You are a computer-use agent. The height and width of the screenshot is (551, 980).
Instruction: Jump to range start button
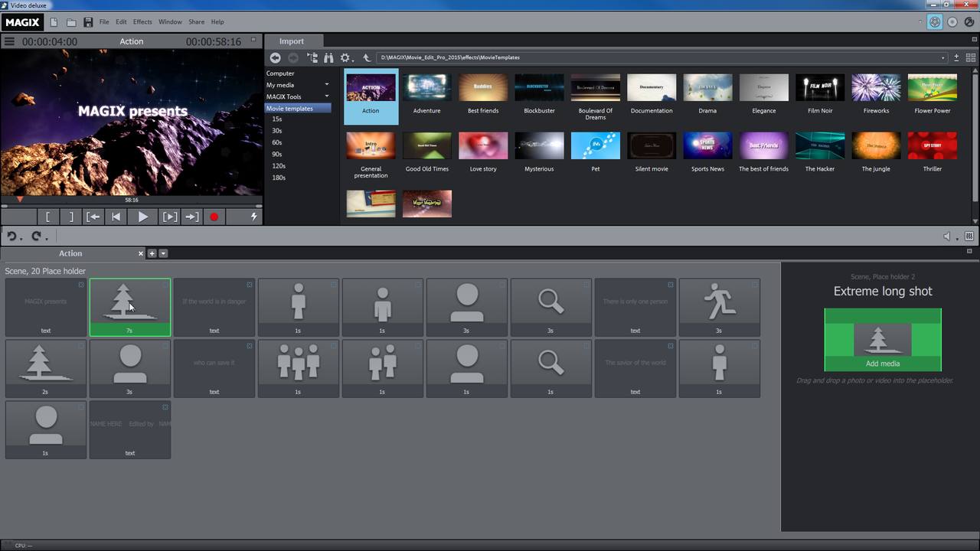tap(93, 217)
